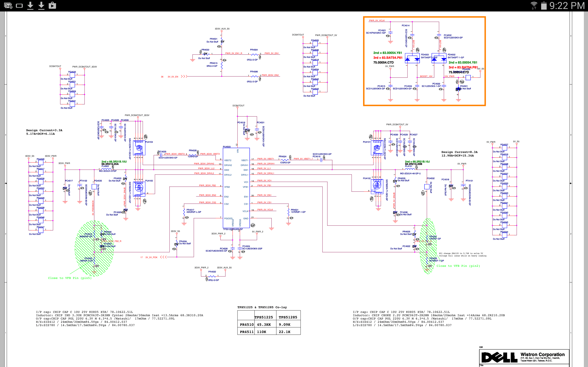
Task: Click 'Close to VFB Pin (pin5)' note
Action: click(70, 278)
